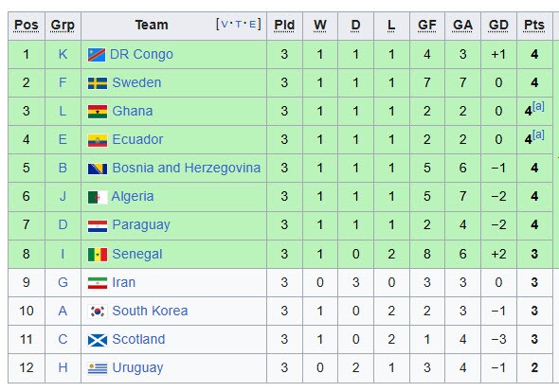Screen dimensions: 559x392
Task: Open the Uruguay team link
Action: coord(137,367)
